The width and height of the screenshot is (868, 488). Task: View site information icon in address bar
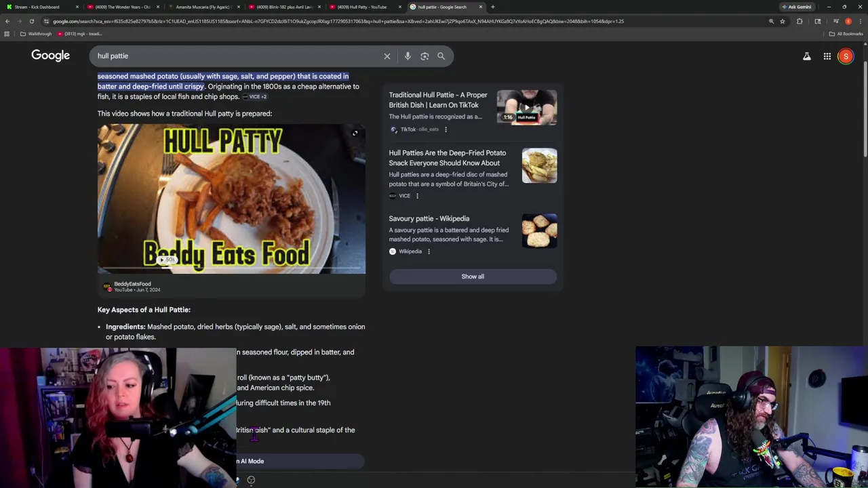(x=46, y=21)
